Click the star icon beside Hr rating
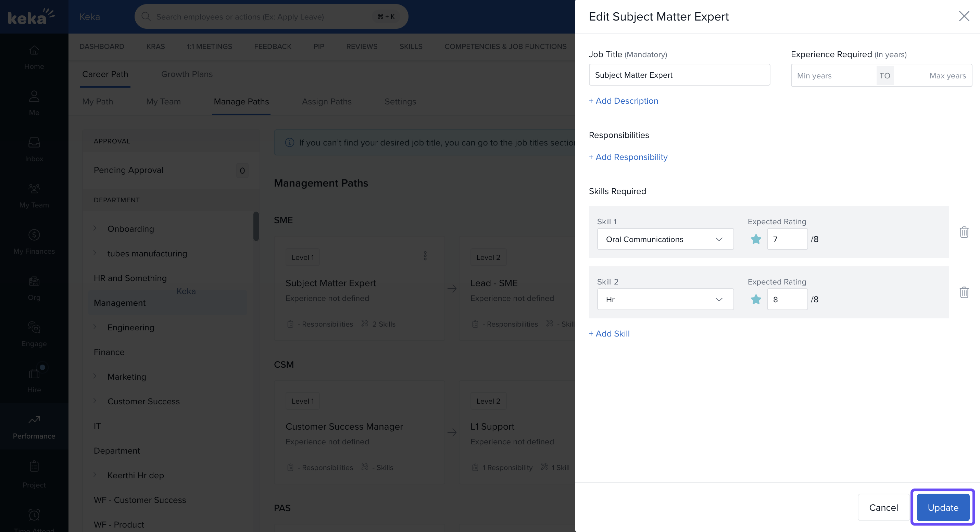 click(755, 299)
